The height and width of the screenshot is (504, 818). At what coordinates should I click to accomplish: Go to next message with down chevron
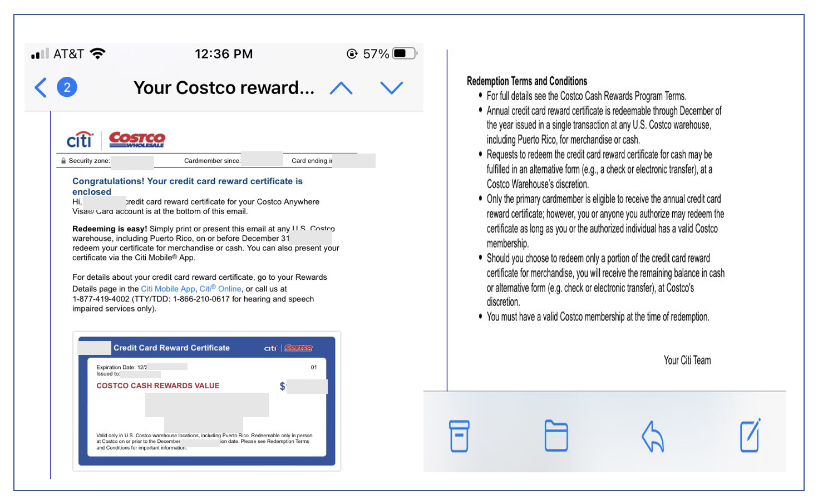pos(392,88)
